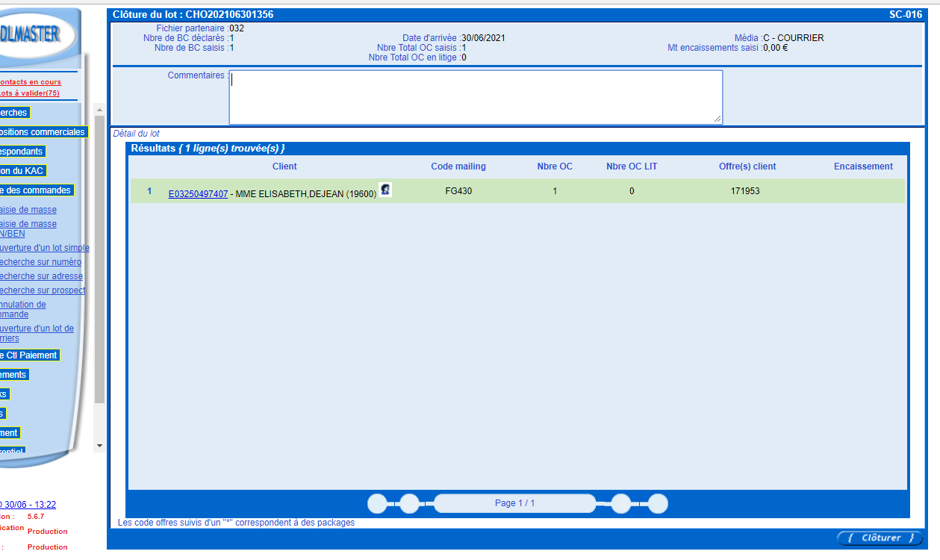Click offer value 171953

pyautogui.click(x=745, y=191)
